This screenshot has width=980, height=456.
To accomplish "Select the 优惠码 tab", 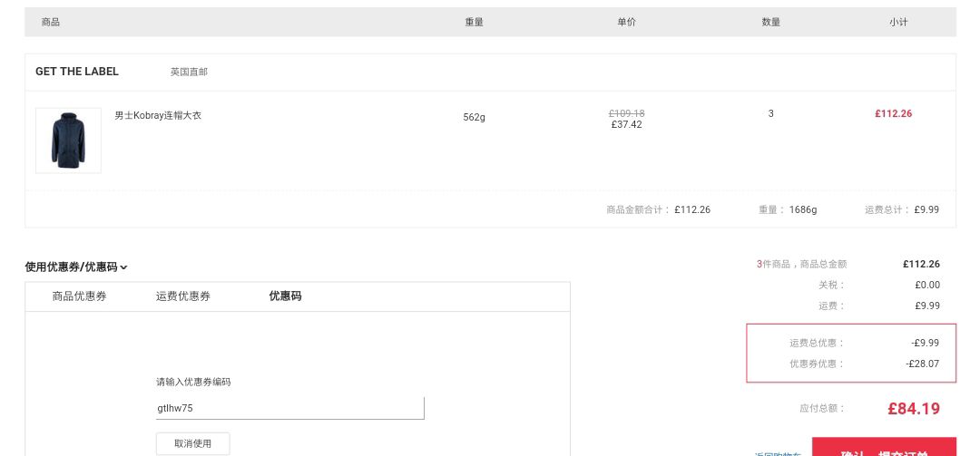I will pyautogui.click(x=285, y=296).
